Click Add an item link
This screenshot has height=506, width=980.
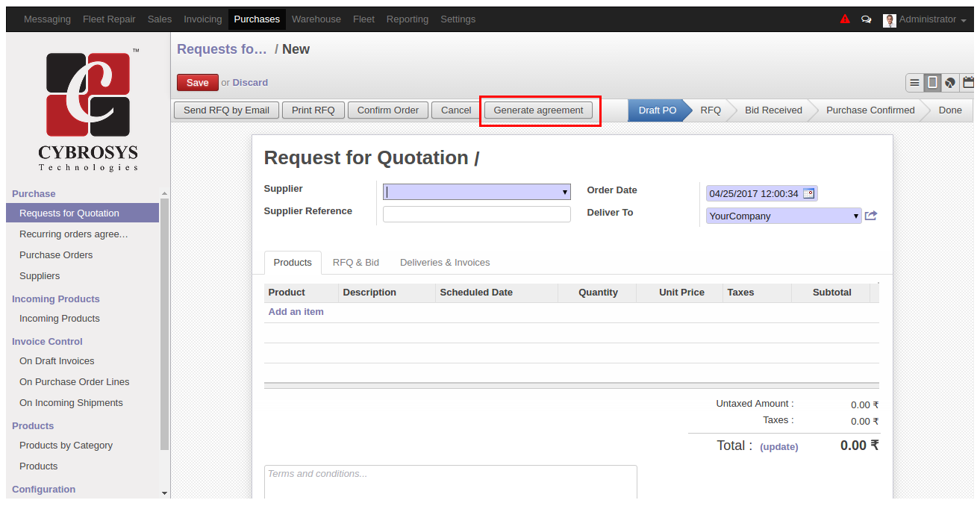tap(296, 312)
